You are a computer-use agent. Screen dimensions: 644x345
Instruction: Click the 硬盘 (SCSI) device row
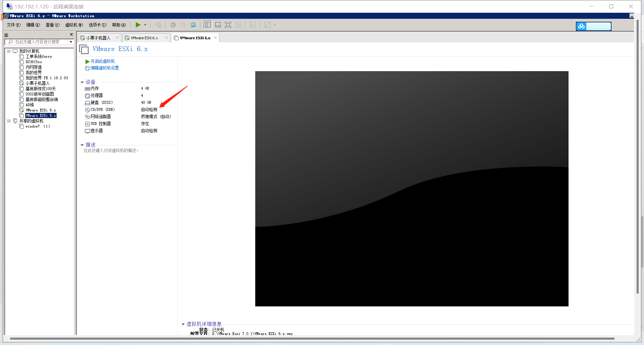tap(129, 102)
